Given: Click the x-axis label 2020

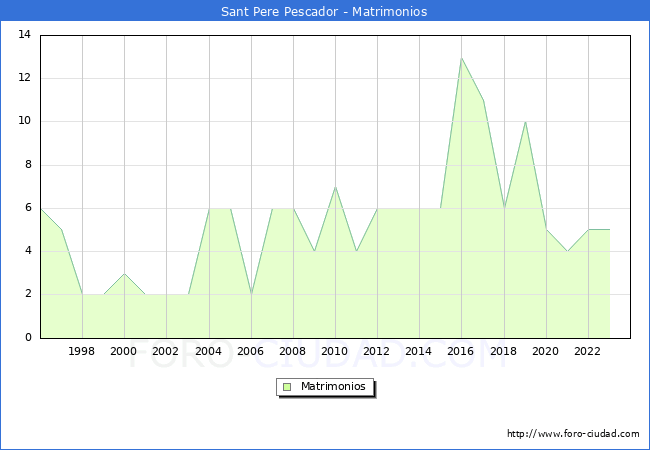Looking at the screenshot, I should (x=546, y=351).
